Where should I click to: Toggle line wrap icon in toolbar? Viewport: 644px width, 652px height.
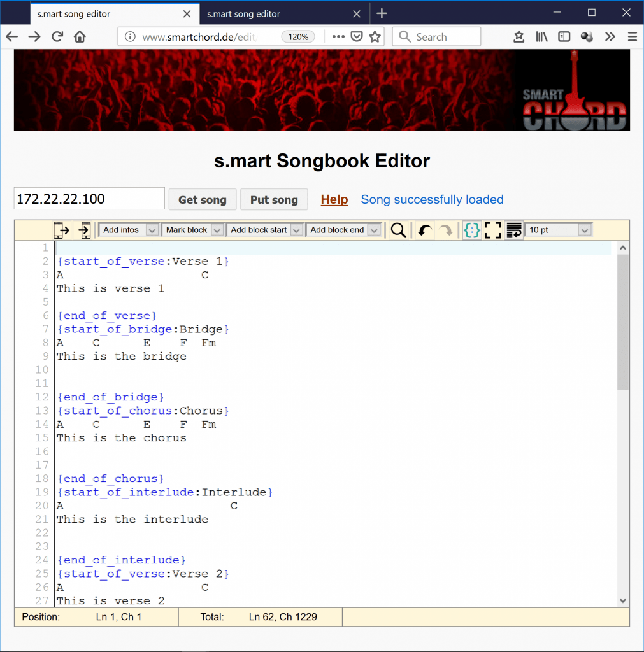point(514,230)
